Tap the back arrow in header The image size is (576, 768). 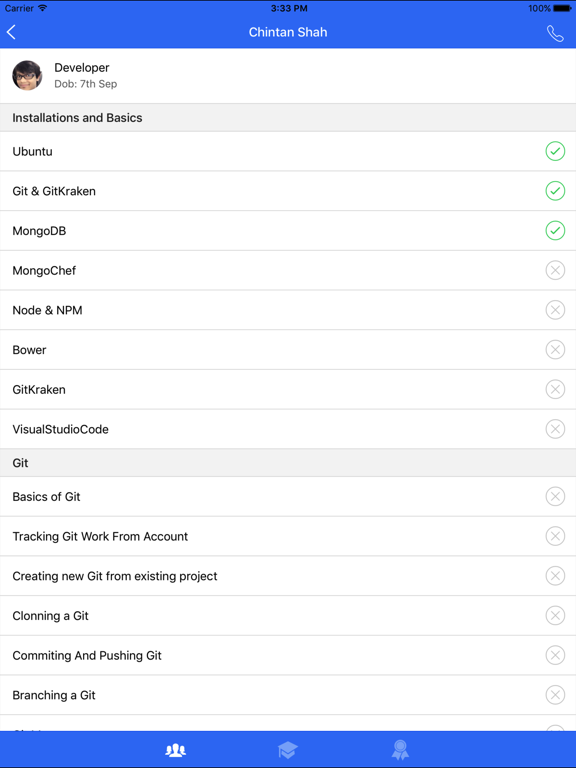(x=11, y=32)
